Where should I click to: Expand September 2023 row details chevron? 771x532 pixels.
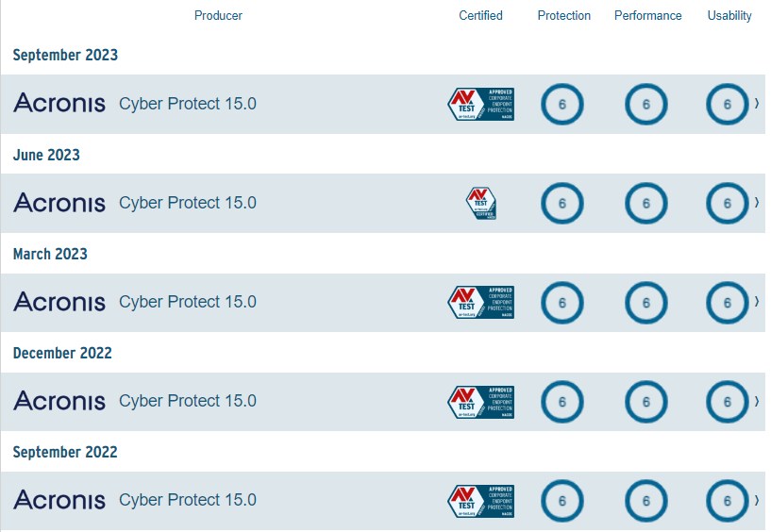coord(757,103)
